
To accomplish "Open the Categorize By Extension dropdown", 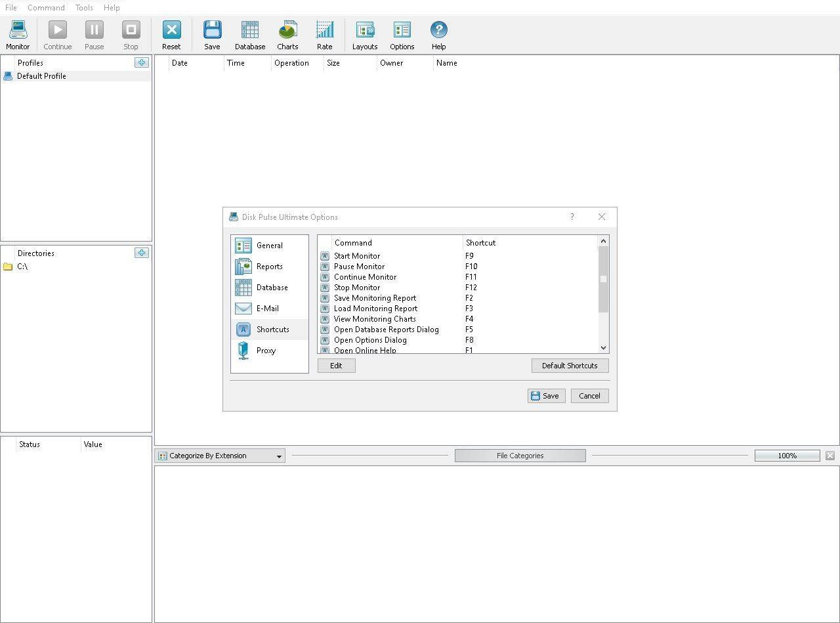I will tap(220, 456).
